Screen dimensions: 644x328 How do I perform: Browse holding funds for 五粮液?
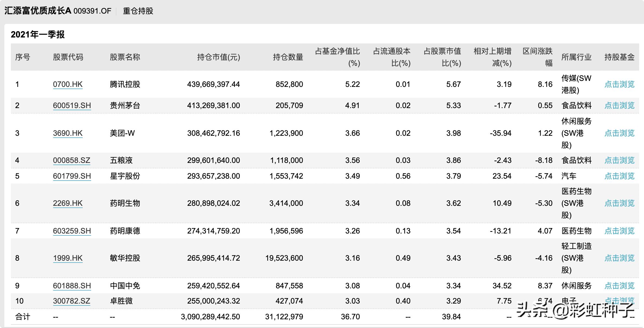click(619, 160)
